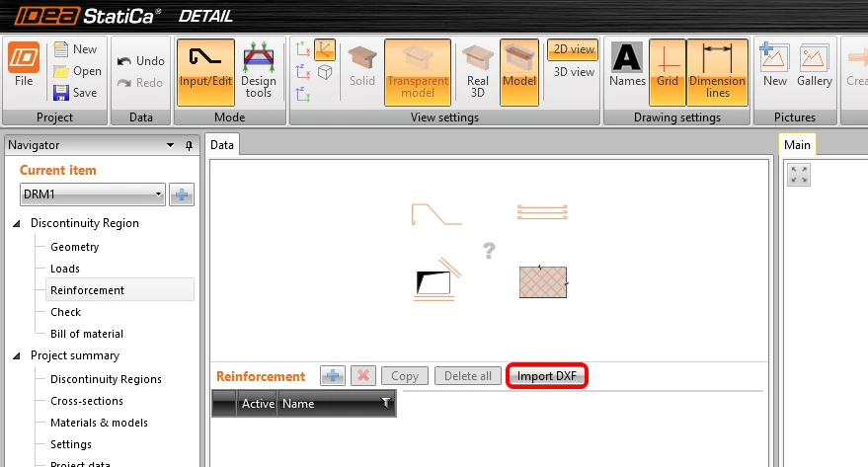
Task: Delete reinforcement with red X icon
Action: click(x=363, y=376)
